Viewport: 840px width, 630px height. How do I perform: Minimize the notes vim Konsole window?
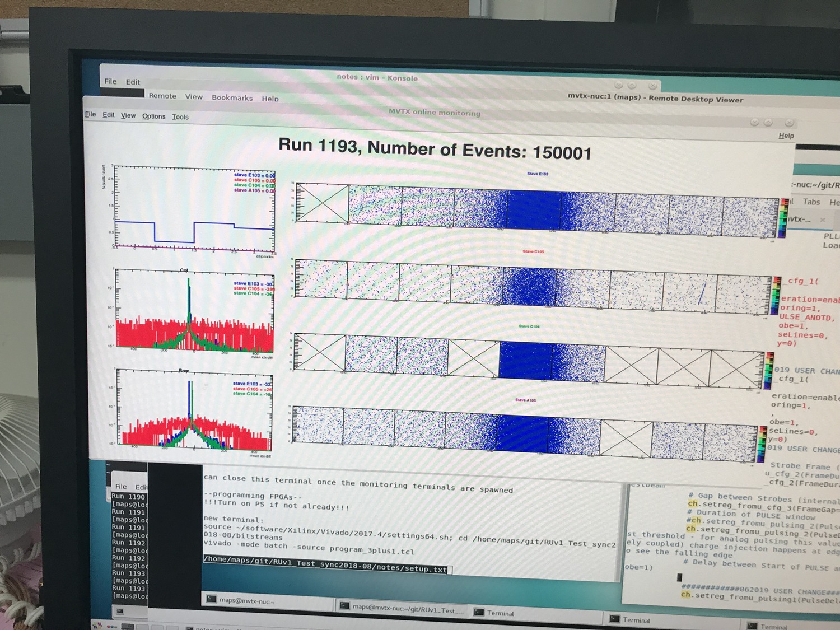pos(618,85)
